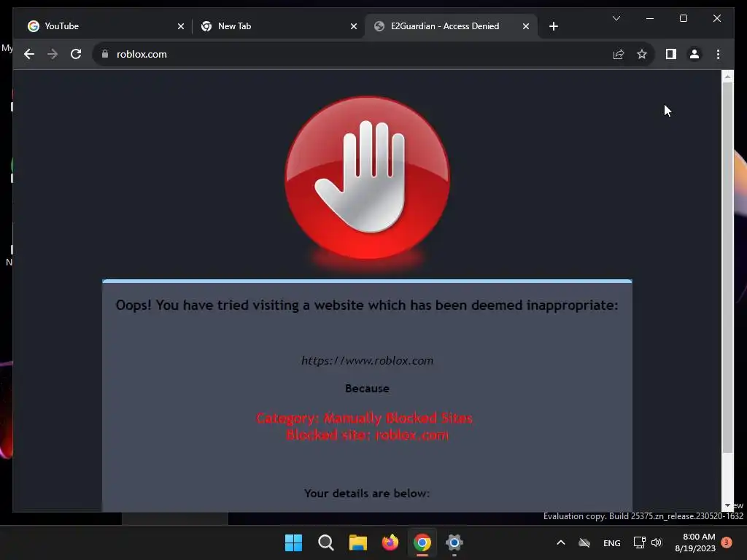Click the ENG language indicator
Screen dimensions: 747x560
pos(612,542)
